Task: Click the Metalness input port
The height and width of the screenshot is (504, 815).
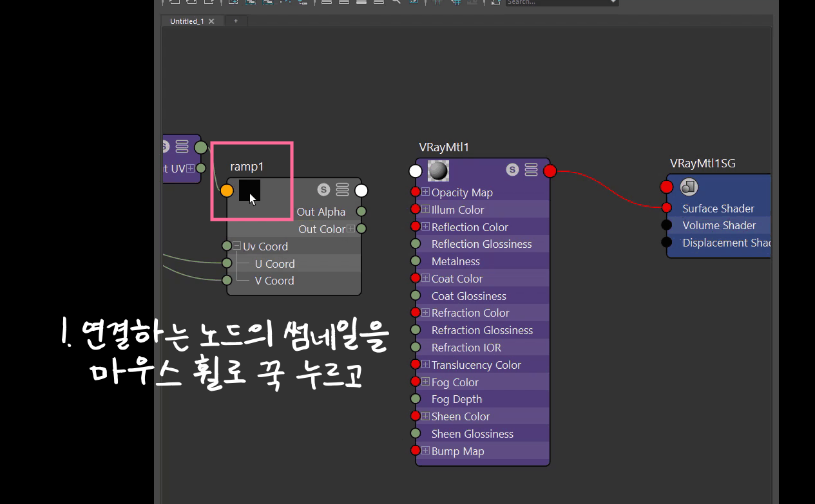Action: pos(416,261)
